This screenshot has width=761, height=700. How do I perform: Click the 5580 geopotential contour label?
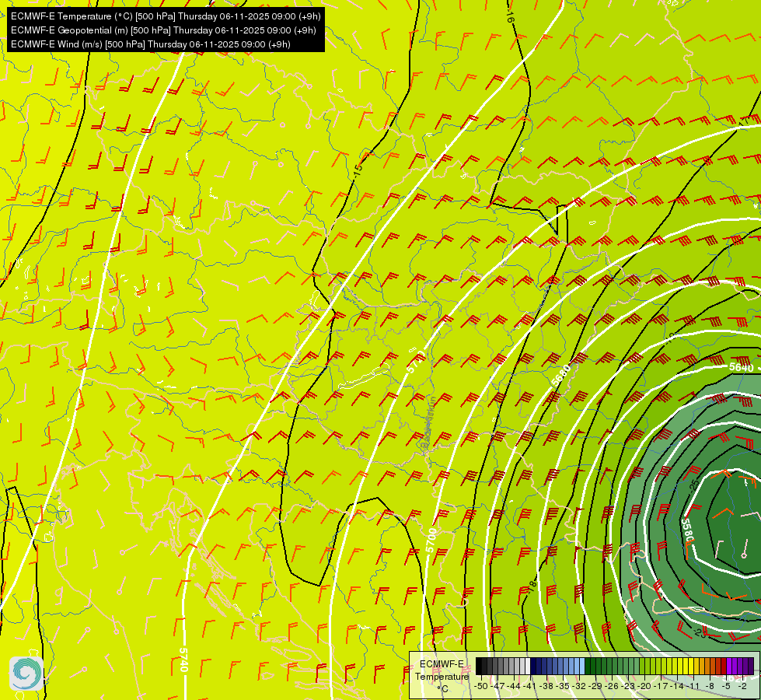[688, 531]
